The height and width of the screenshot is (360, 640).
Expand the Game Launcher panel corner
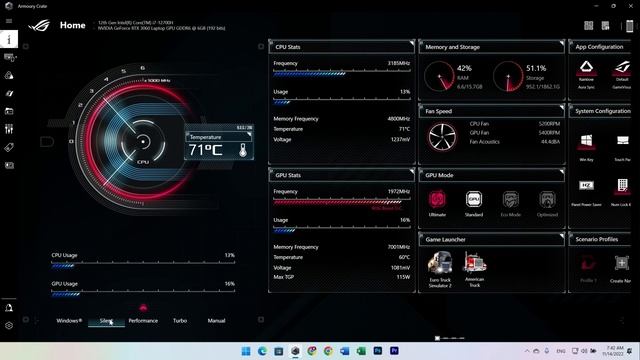[x=562, y=236]
